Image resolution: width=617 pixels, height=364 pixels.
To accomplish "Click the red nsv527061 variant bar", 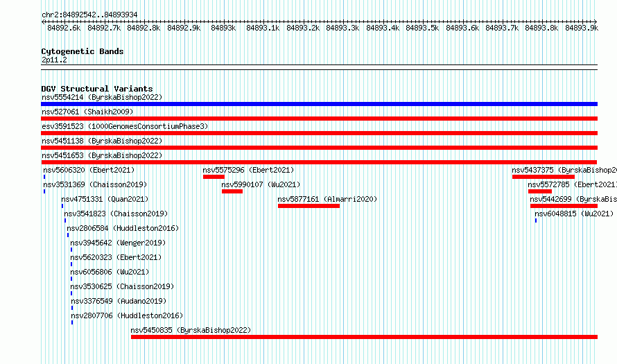I will point(319,119).
